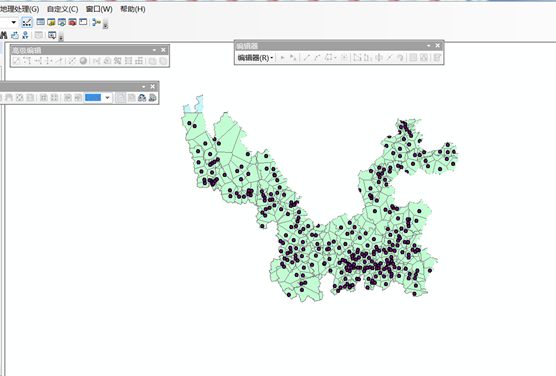Screen dimensions: 556x376
Task: Click the layout zoom percent field
Action: (94, 98)
